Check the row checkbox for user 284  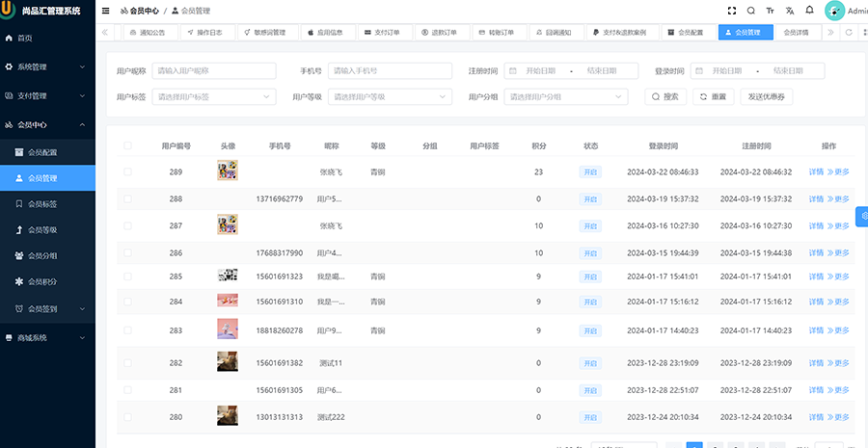point(128,302)
